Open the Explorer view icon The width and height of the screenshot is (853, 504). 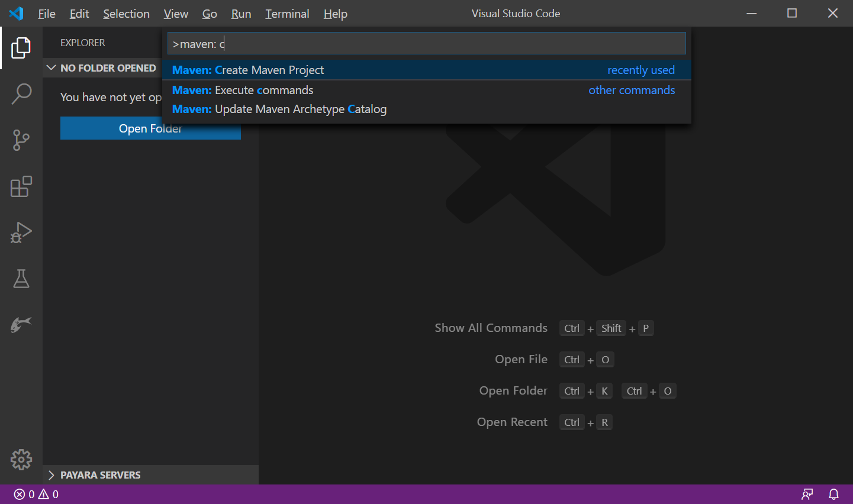point(21,48)
